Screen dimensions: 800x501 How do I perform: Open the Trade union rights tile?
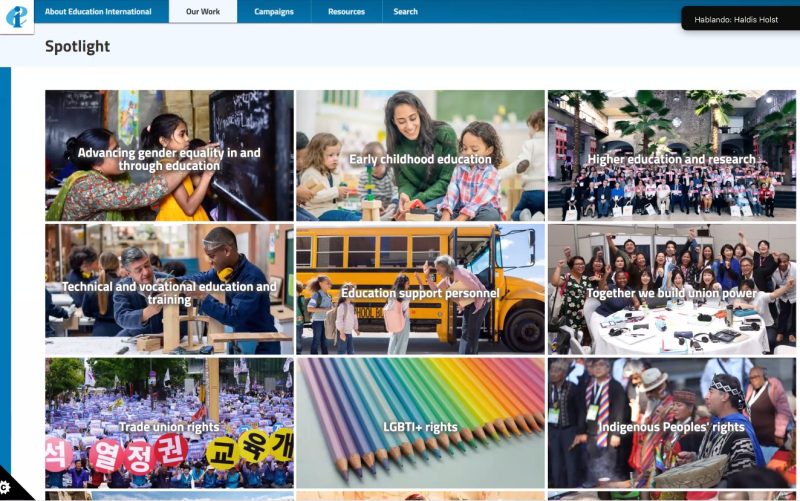click(169, 423)
